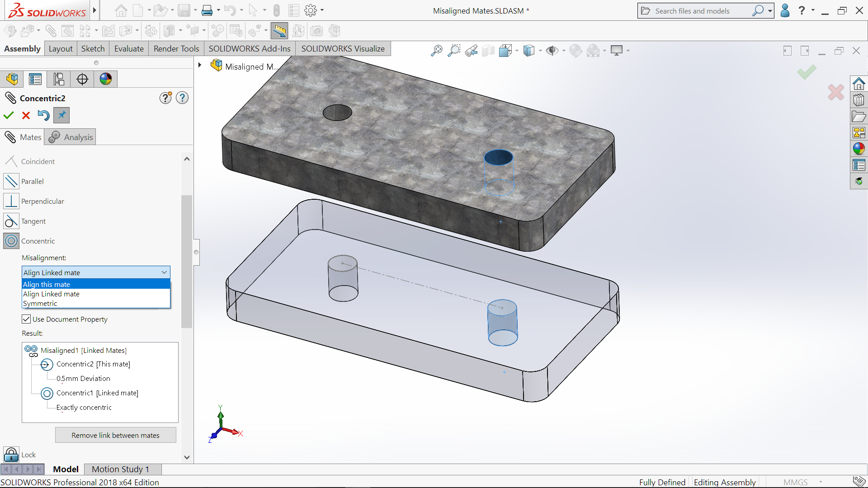Choose Align this mate option
The height and width of the screenshot is (488, 868).
click(47, 284)
